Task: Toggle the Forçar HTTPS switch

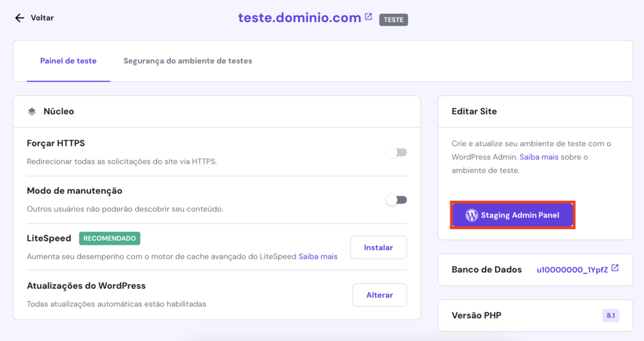Action: [396, 152]
